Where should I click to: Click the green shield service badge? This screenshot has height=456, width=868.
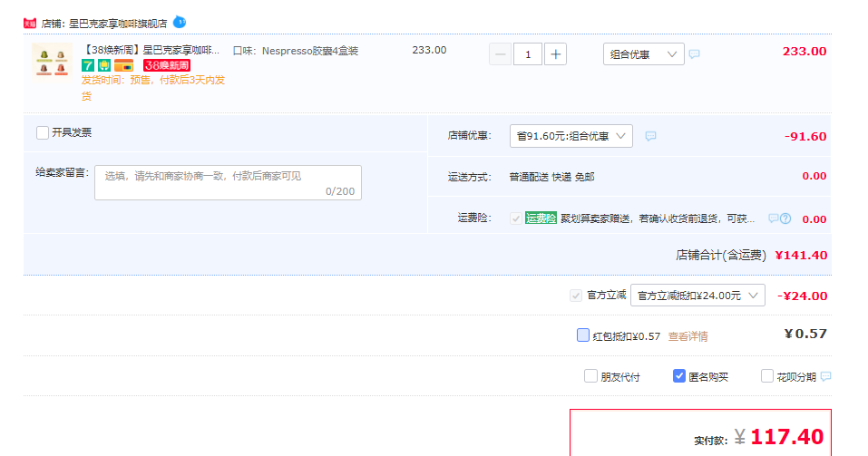(104, 66)
